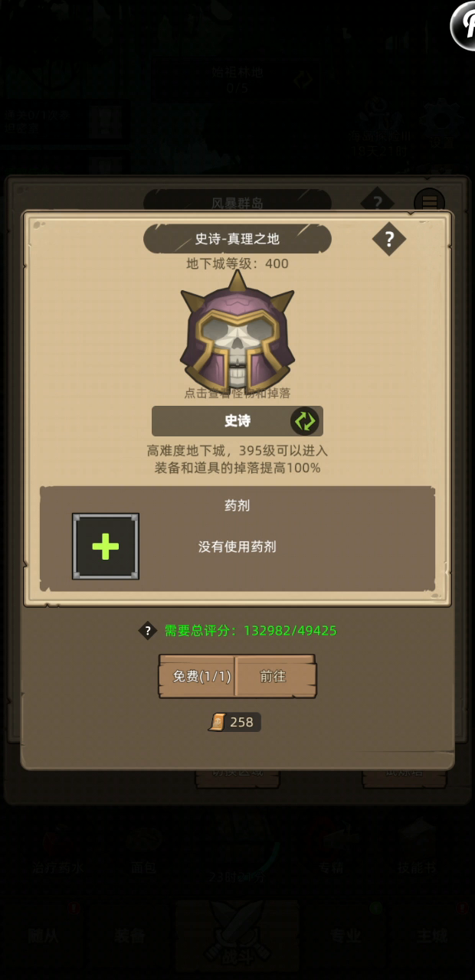Click the 没有使用药剂 potion panel
475x980 pixels.
click(x=237, y=539)
